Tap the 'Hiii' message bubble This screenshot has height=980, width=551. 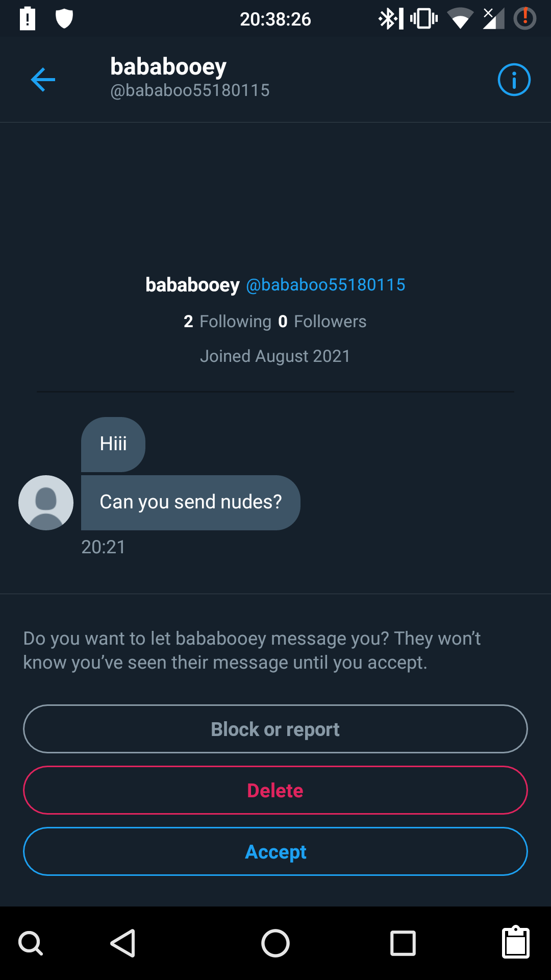pos(113,444)
